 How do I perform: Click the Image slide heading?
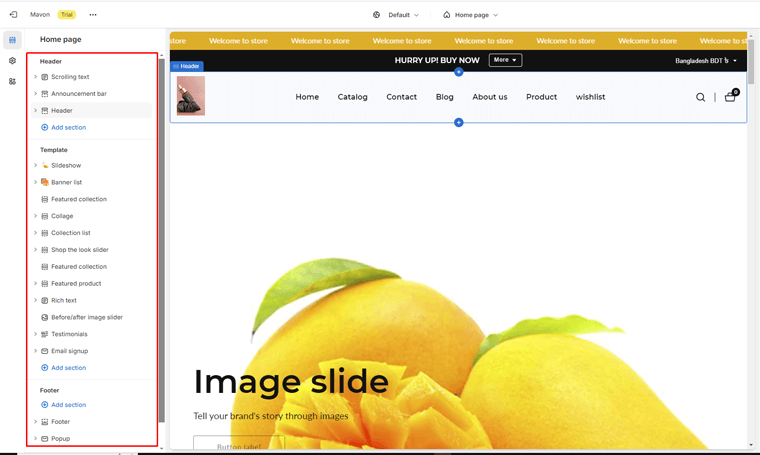(x=291, y=382)
